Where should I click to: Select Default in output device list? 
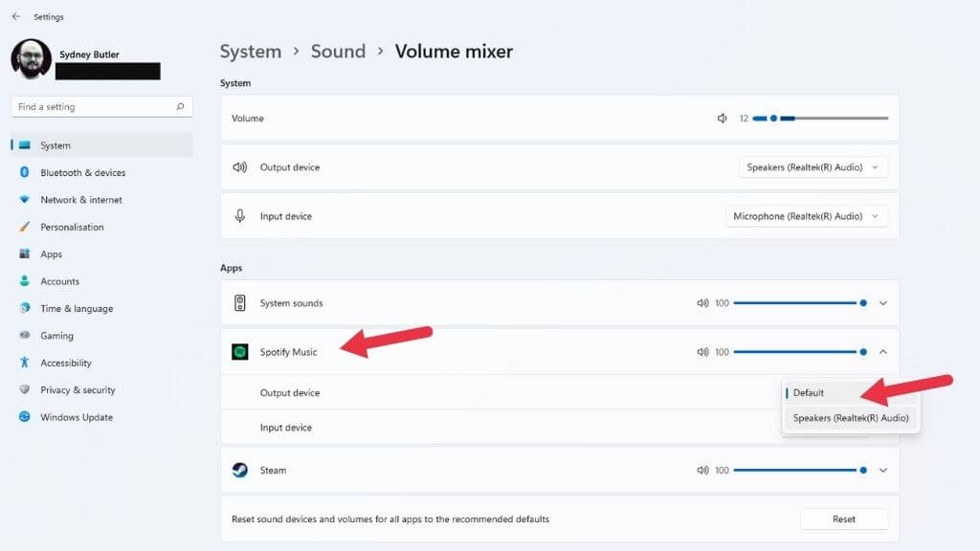(809, 393)
